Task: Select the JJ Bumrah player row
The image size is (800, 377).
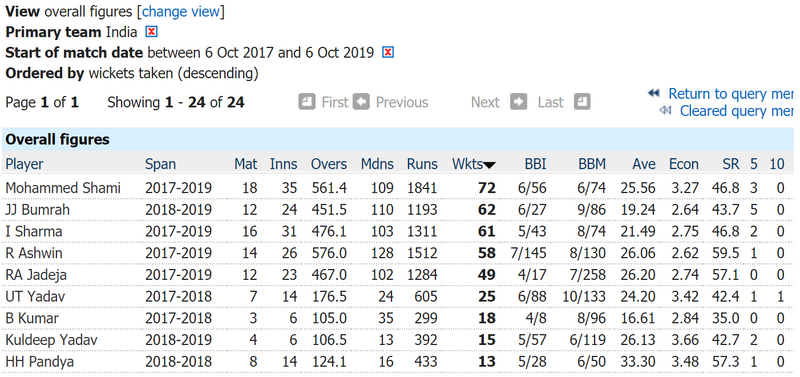Action: pyautogui.click(x=397, y=210)
